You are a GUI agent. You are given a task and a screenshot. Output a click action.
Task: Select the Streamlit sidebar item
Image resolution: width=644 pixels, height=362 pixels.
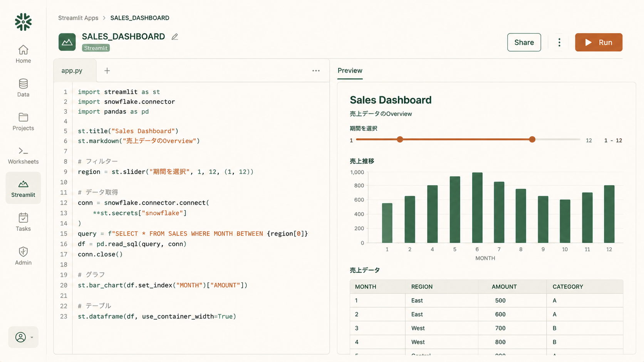pyautogui.click(x=23, y=188)
